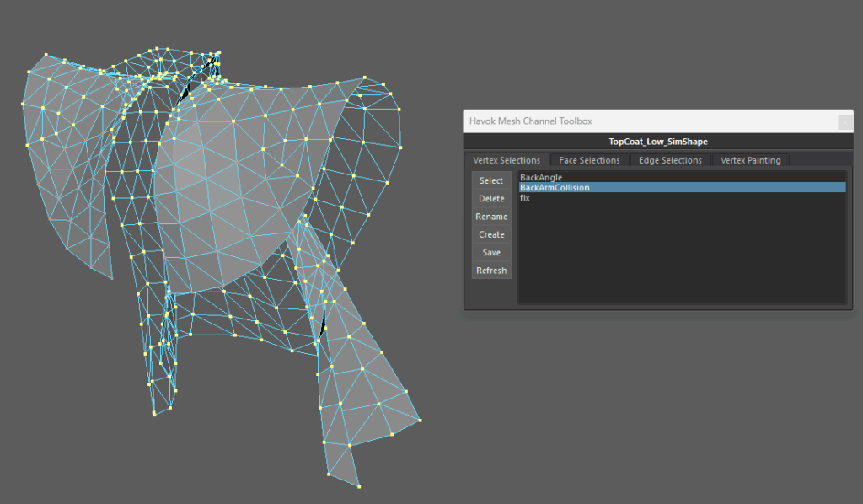Save the vertex selections
This screenshot has width=863, height=504.
pos(491,253)
